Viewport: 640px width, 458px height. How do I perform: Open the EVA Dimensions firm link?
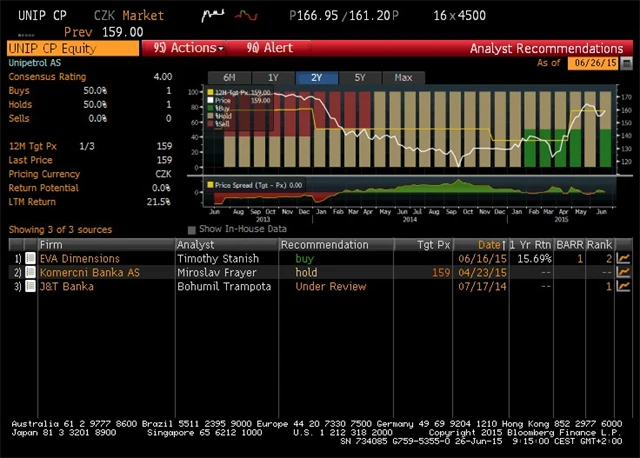(x=79, y=258)
